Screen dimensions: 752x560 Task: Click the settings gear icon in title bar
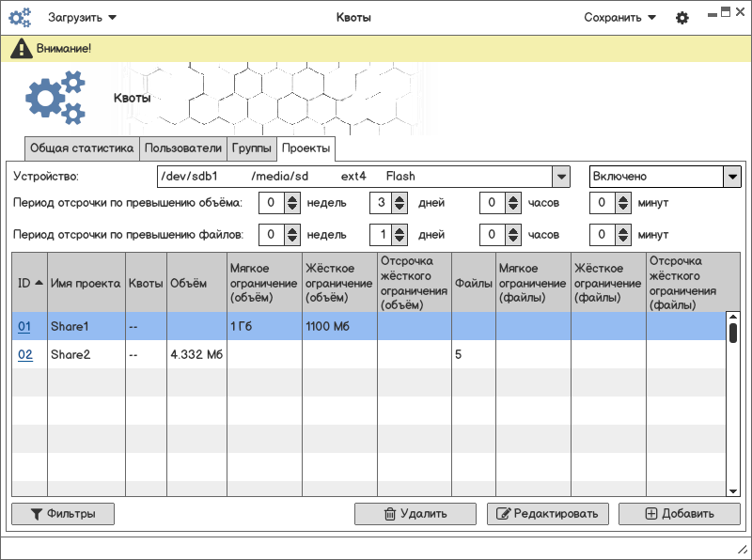coord(682,17)
